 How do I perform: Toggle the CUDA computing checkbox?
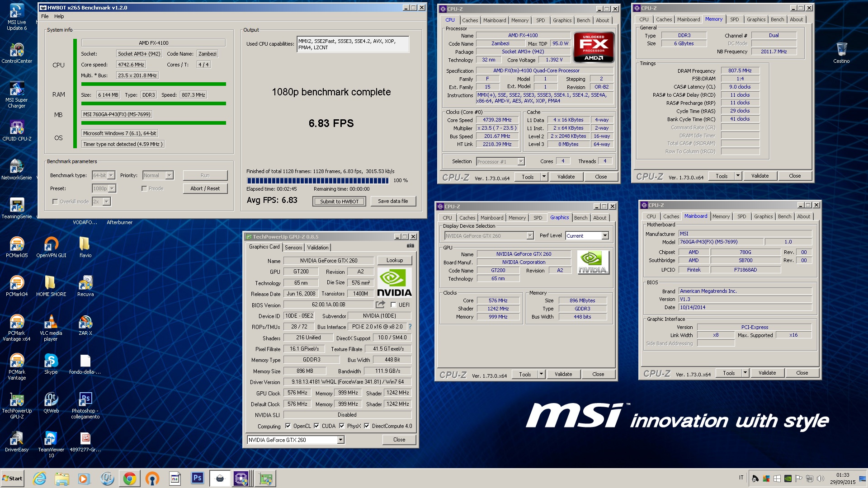pyautogui.click(x=316, y=426)
